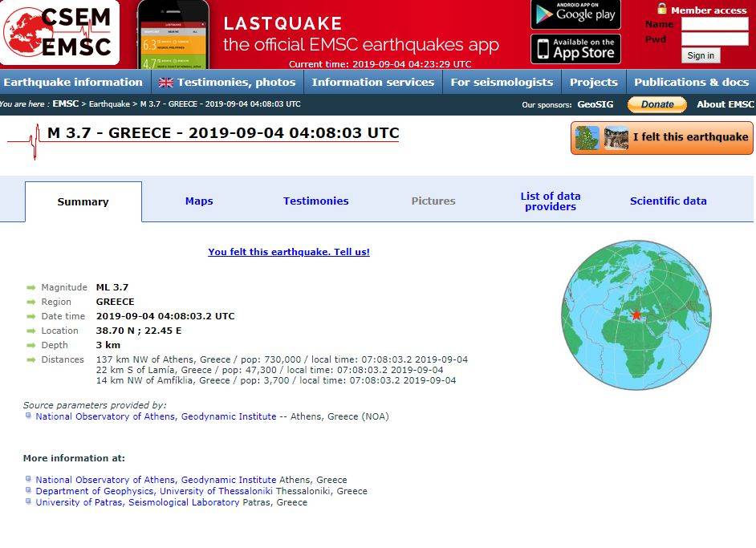Click the seismograph waveform icon beside title

click(x=26, y=141)
